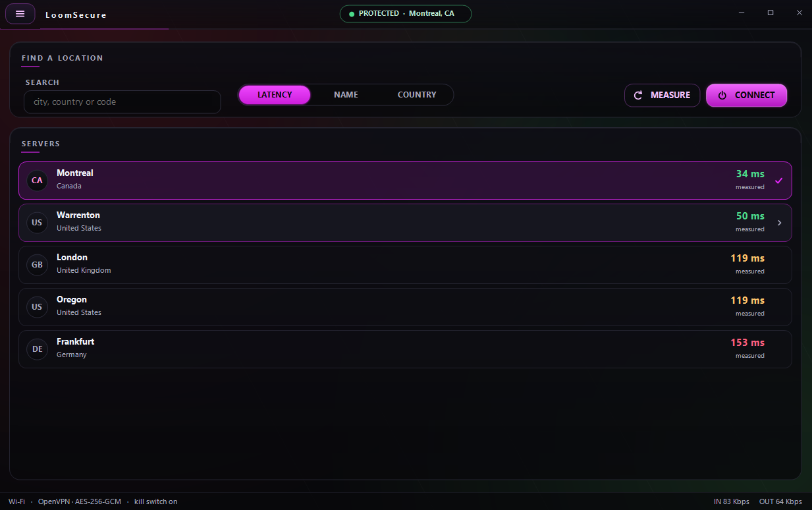Sort servers by Name

click(346, 95)
